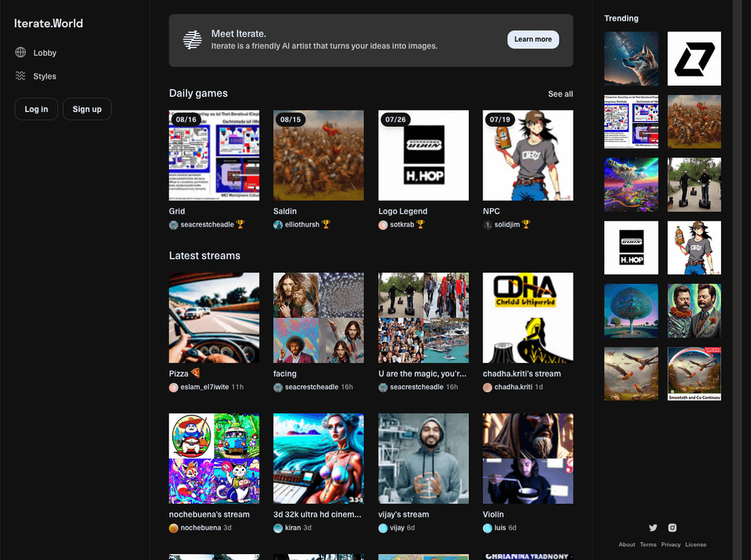Image resolution: width=751 pixels, height=560 pixels.
Task: Open the Styles waves icon
Action: [x=20, y=75]
